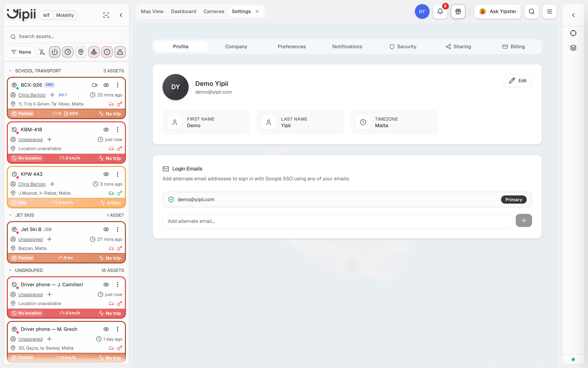This screenshot has width=588, height=368.
Task: Open the hamburger menu
Action: click(549, 11)
